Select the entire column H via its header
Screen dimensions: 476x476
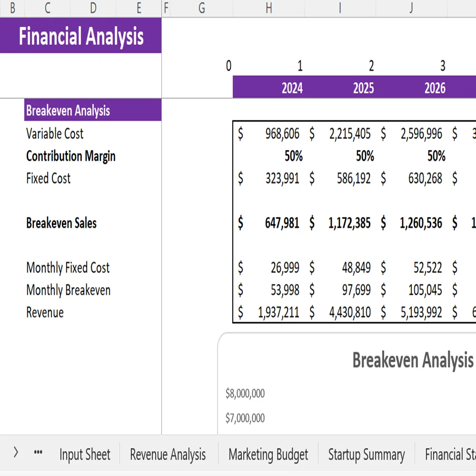pyautogui.click(x=268, y=8)
